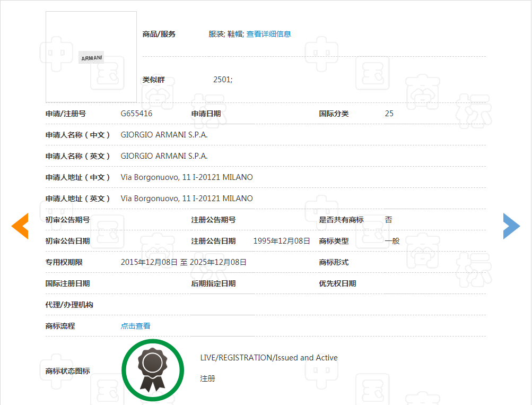Select Chinese applicant address Via Borgonuovo value

pyautogui.click(x=187, y=177)
